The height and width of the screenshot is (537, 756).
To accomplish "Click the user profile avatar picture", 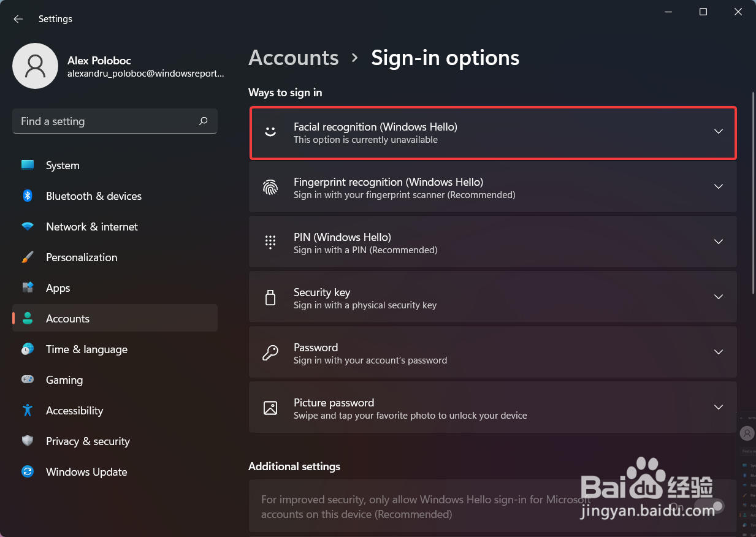I will pos(36,66).
